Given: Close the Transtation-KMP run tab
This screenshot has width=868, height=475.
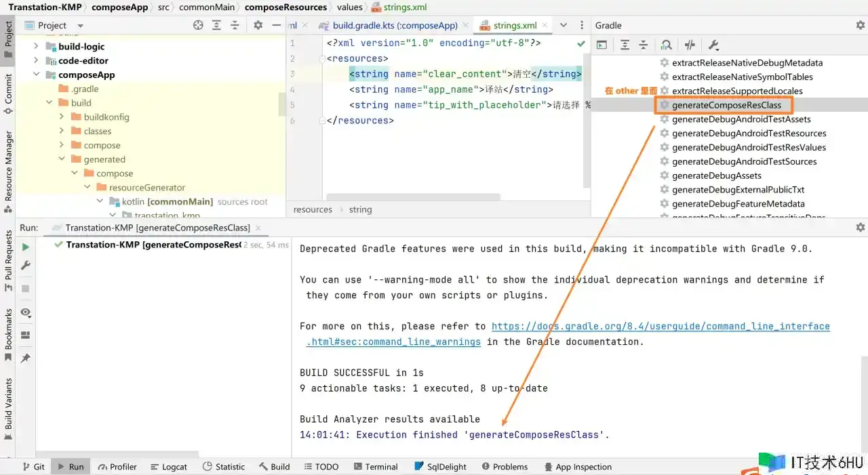Looking at the screenshot, I should [258, 228].
